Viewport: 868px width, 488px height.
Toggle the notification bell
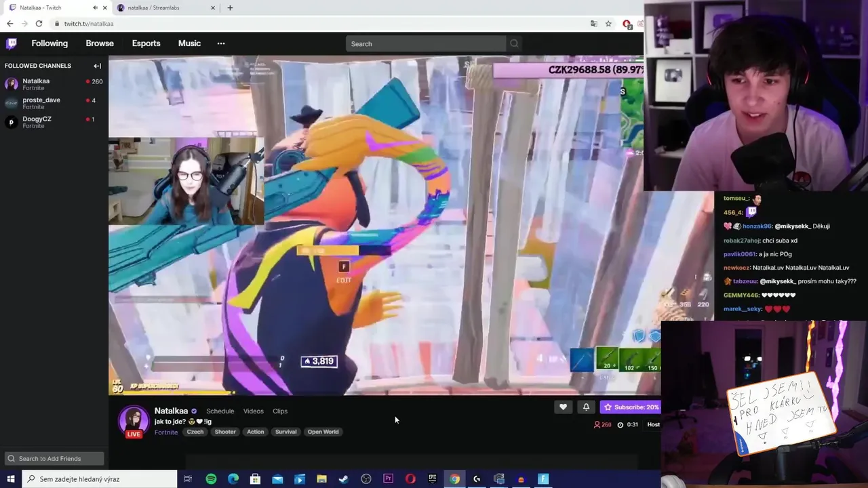[586, 407]
